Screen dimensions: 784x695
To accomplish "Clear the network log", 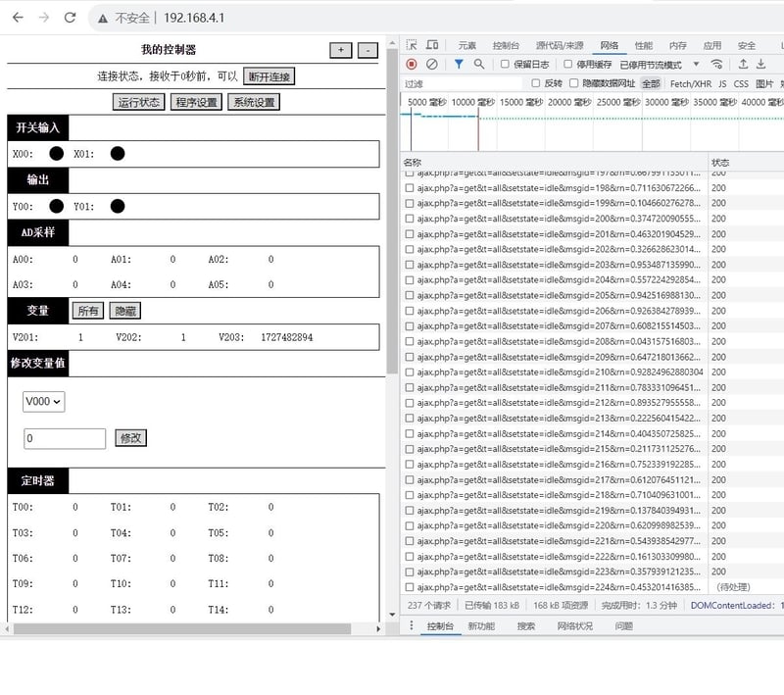I will tap(431, 64).
